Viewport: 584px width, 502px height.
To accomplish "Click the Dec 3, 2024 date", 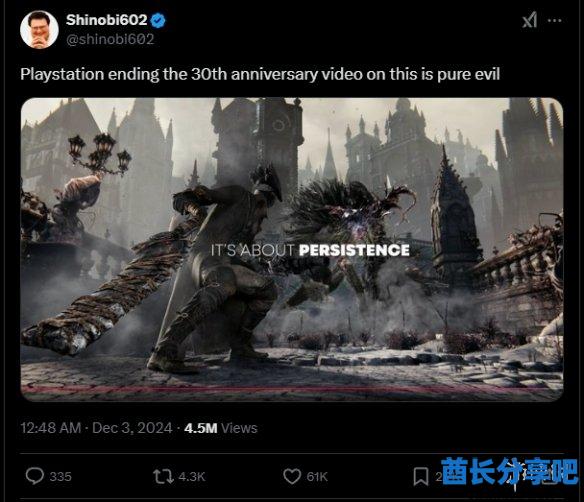I will click(x=132, y=428).
